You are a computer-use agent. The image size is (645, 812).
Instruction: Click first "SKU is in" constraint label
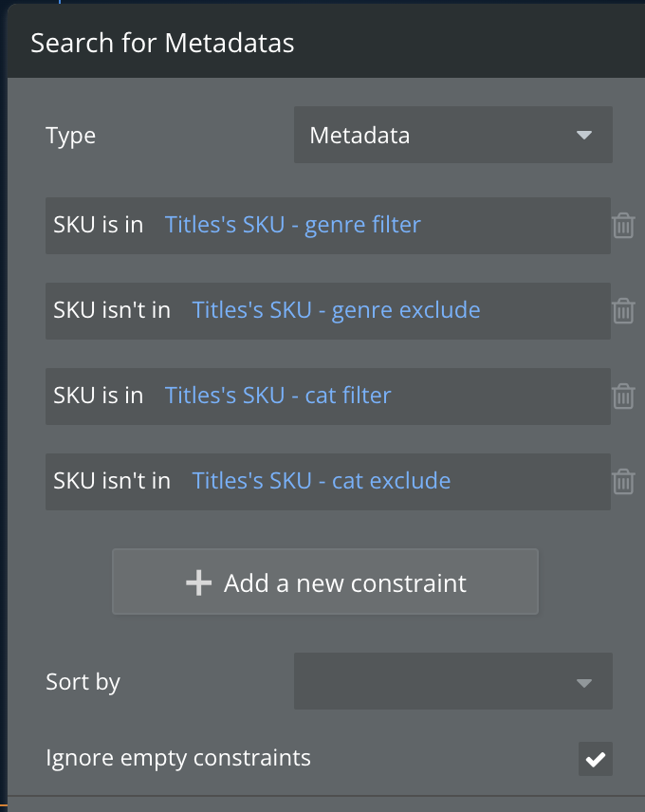pyautogui.click(x=99, y=225)
